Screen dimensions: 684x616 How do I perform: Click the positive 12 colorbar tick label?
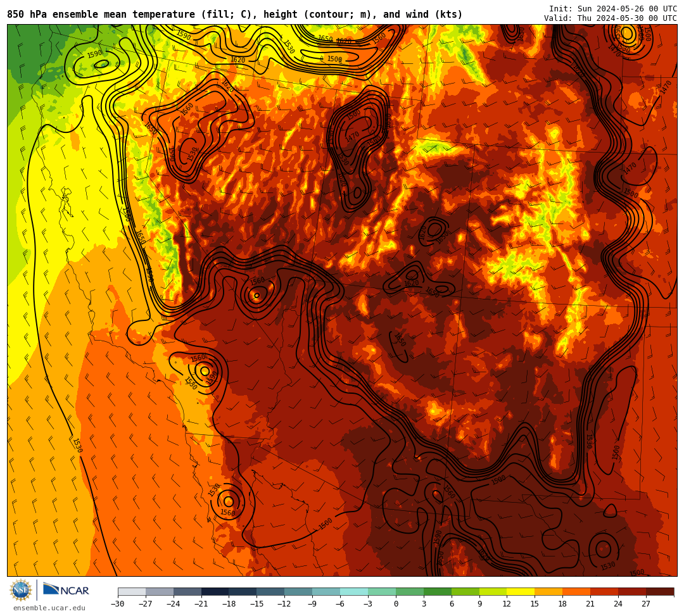coord(507,604)
